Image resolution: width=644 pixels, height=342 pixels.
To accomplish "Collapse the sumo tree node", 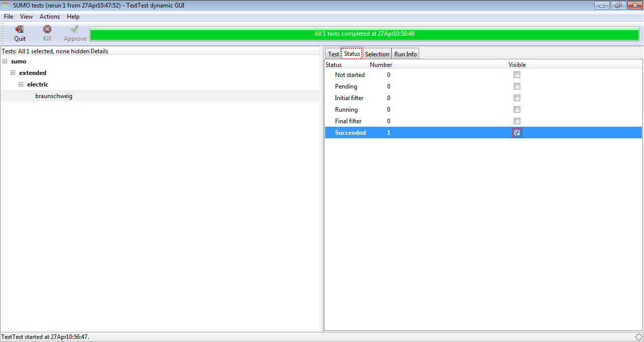I will coord(5,61).
